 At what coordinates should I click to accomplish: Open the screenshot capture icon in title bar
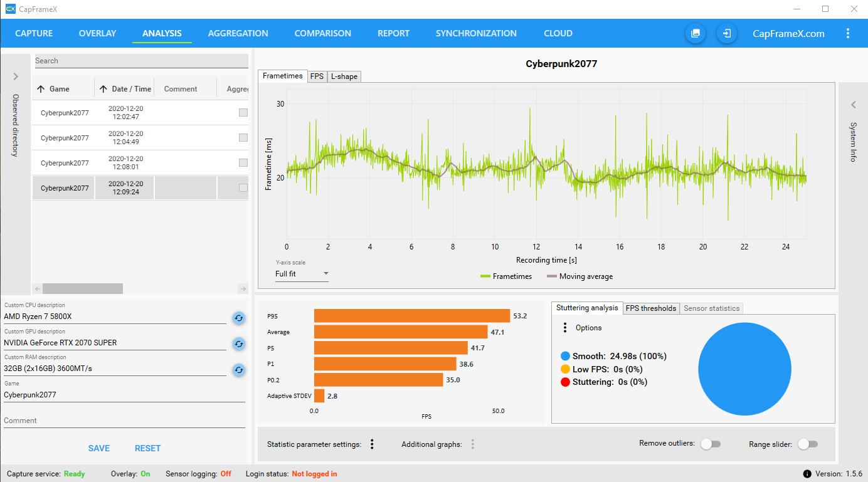coord(695,33)
